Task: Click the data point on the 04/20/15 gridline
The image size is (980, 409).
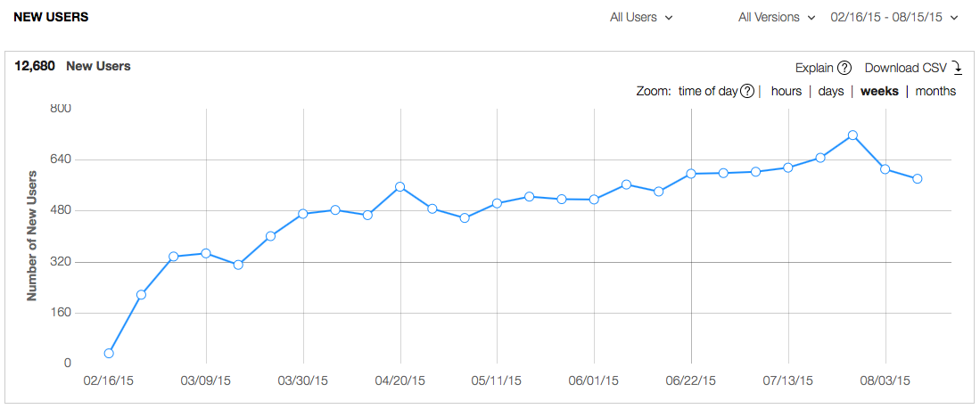Action: (x=400, y=187)
